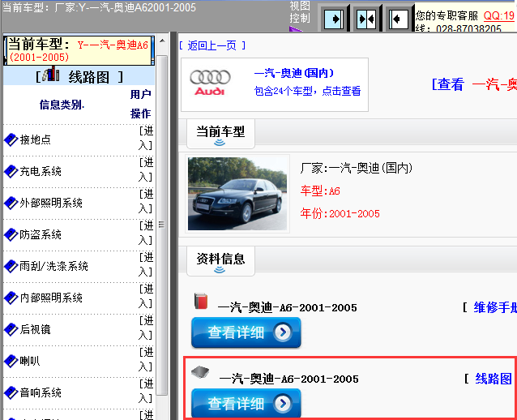517x420 pixels.
Task: Click the left panel scrollbar up arrow
Action: [162, 41]
